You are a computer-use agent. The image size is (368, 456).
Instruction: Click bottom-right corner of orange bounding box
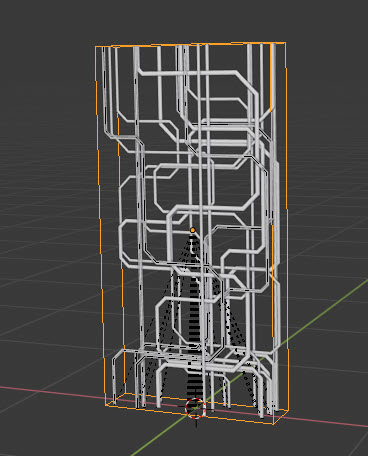coord(273,424)
